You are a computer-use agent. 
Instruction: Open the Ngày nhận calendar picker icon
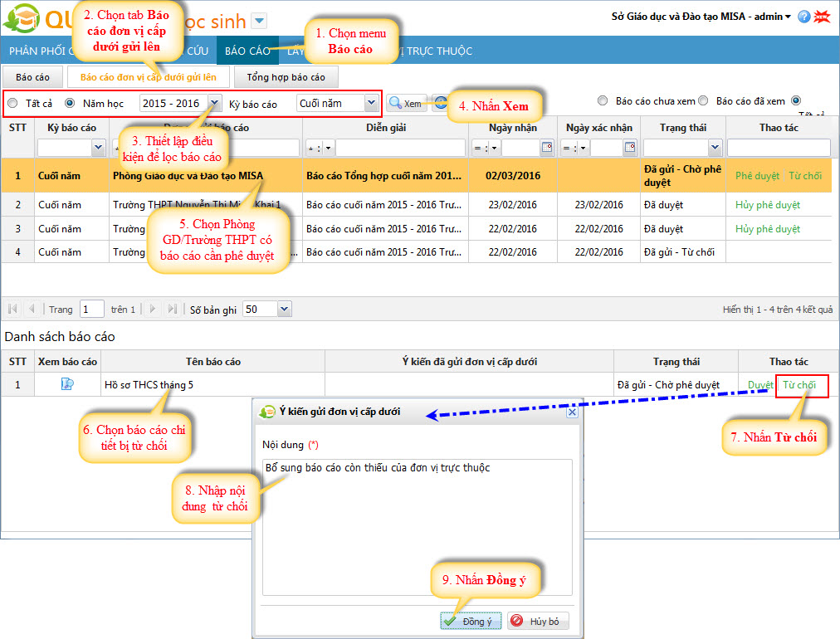(547, 147)
